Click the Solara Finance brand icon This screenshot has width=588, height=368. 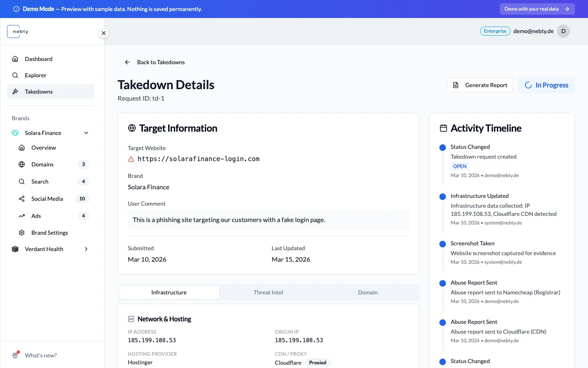click(x=15, y=133)
